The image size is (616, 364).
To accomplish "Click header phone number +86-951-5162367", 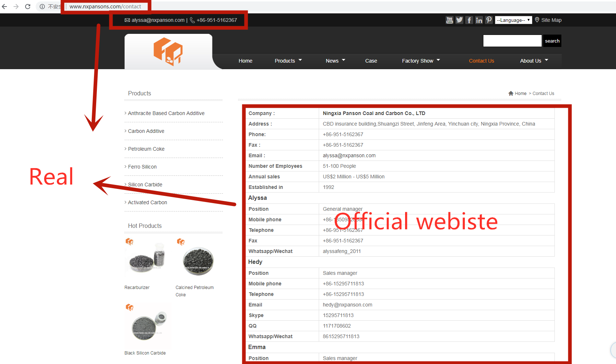I will (x=217, y=20).
